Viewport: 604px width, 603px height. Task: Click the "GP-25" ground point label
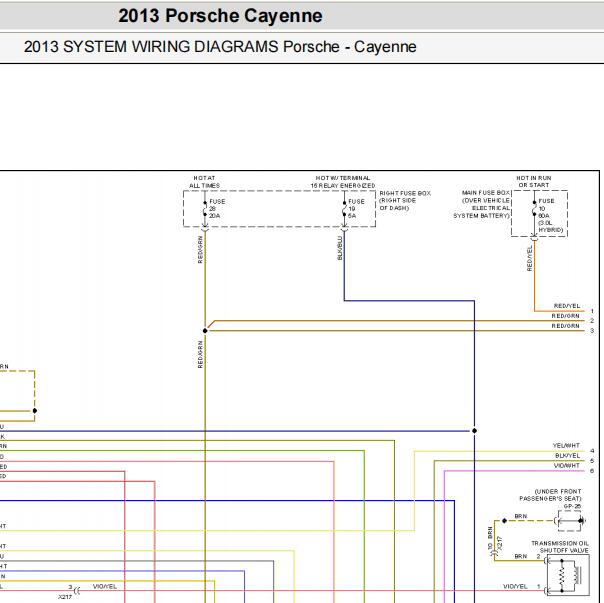[572, 507]
